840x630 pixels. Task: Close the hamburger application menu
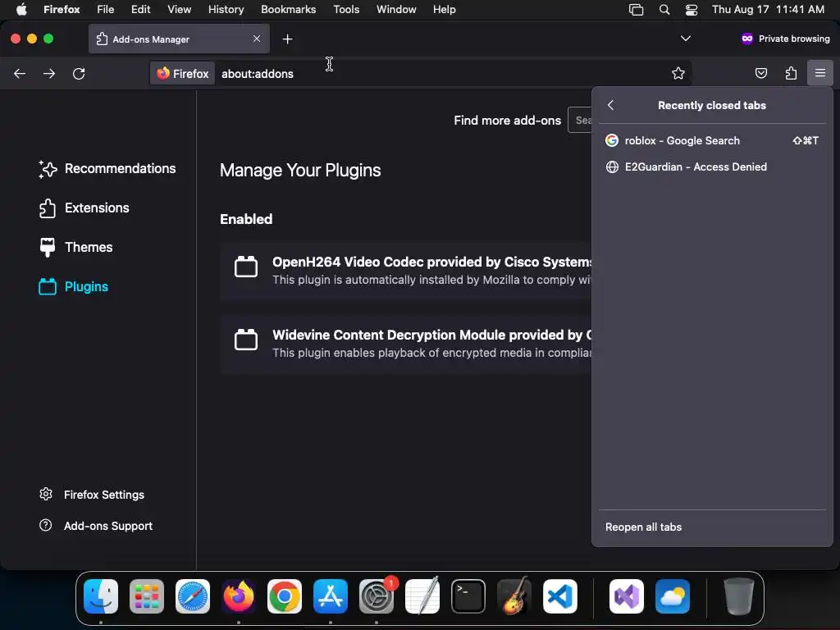820,73
